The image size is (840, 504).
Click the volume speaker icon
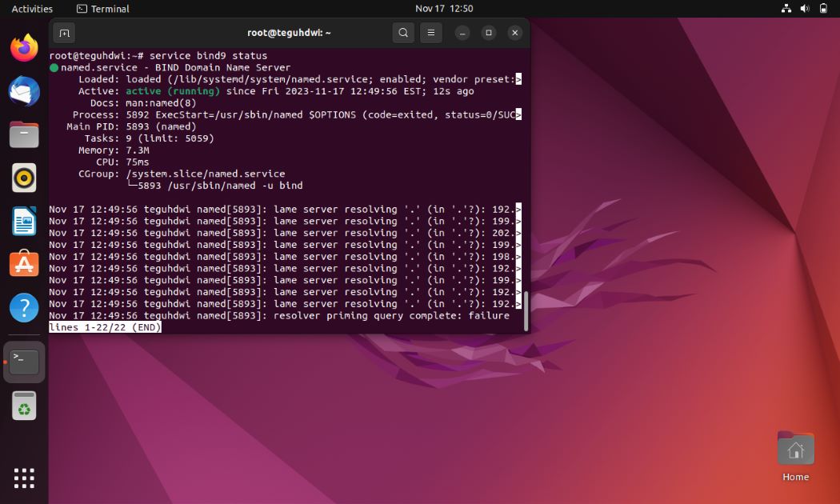[805, 9]
